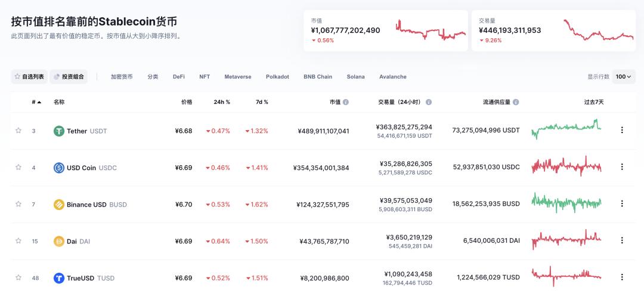Open three-dot menu for Tether row
This screenshot has width=644, height=296.
(x=622, y=130)
